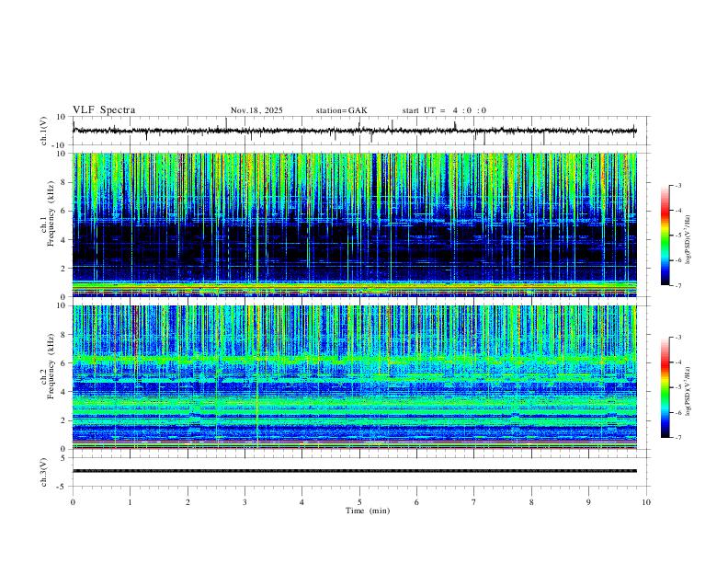Click the '4' kHz tick on ch.2 frequency axis
The width and height of the screenshot is (728, 563).
[x=64, y=392]
